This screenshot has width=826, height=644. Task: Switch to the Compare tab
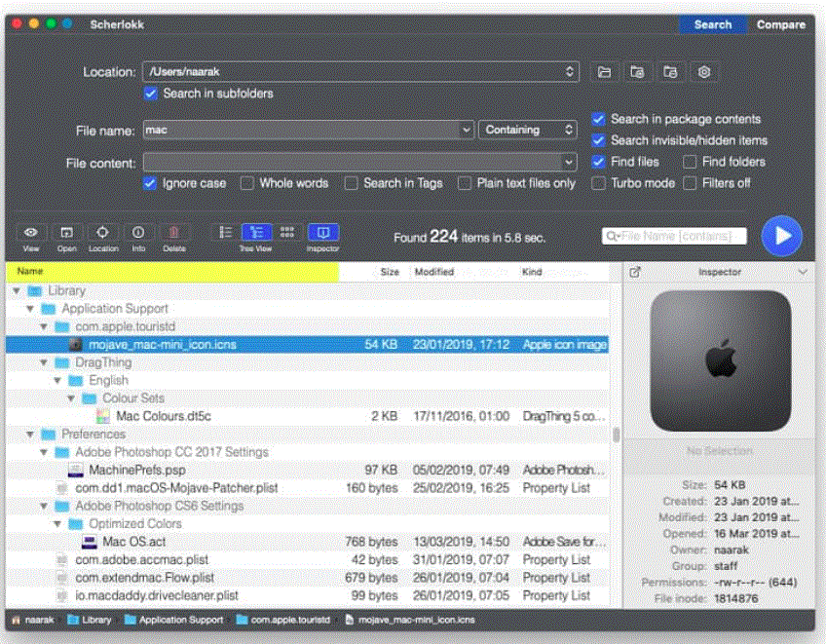[780, 24]
